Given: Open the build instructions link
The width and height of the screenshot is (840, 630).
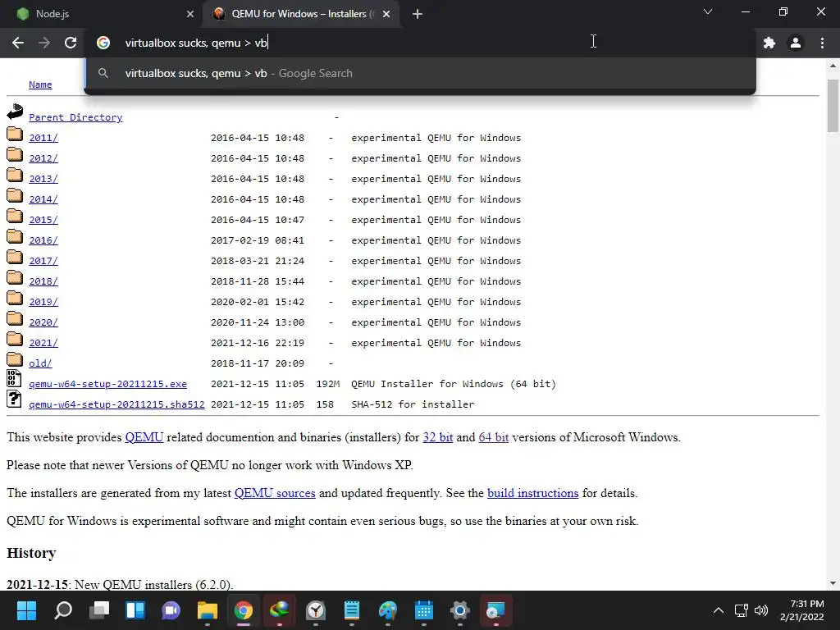Looking at the screenshot, I should coord(532,493).
